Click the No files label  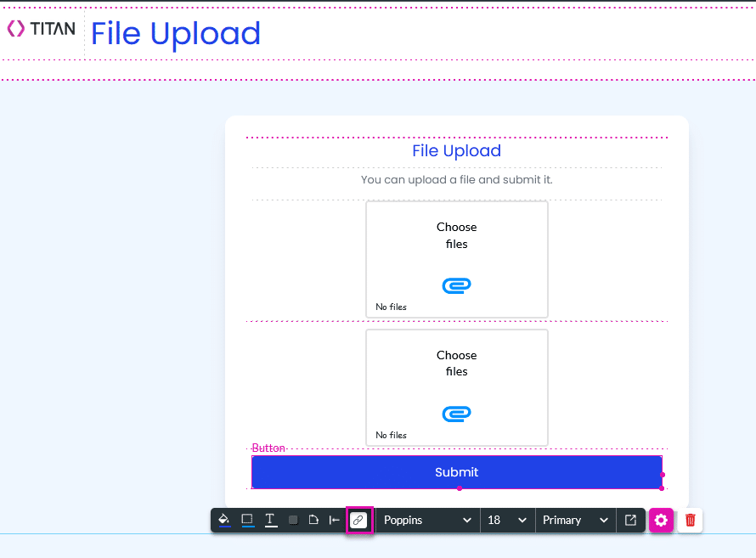390,307
